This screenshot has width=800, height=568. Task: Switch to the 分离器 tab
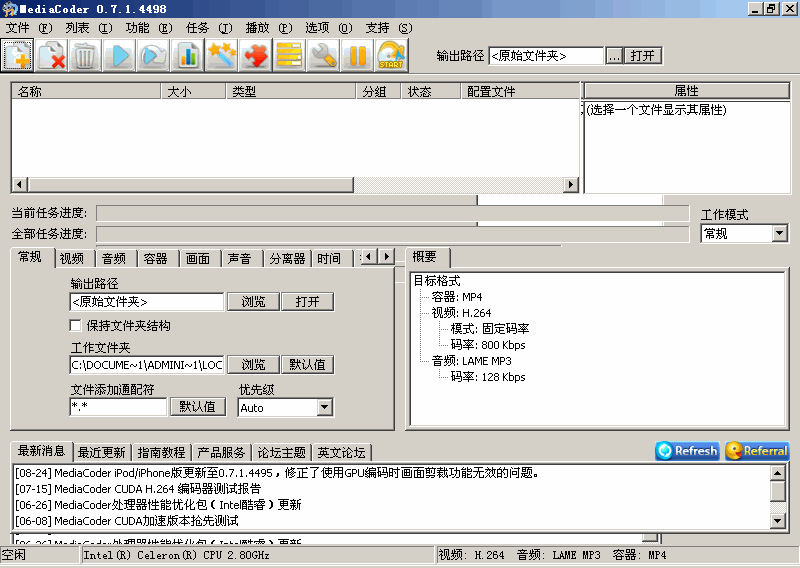click(287, 259)
